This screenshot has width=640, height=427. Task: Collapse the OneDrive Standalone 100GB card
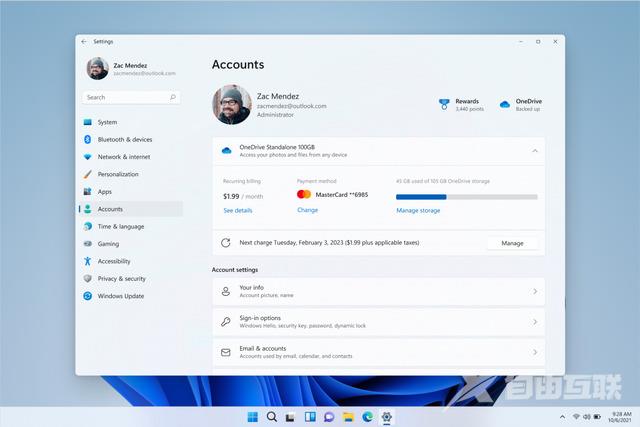(535, 151)
